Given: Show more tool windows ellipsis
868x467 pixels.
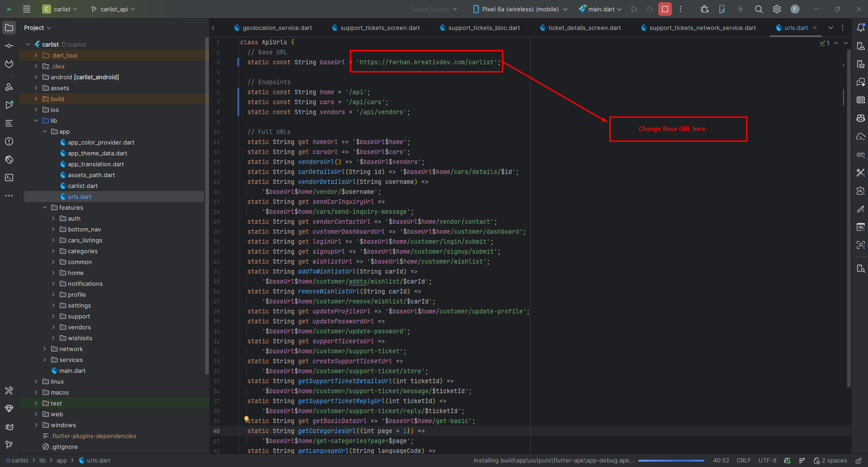Looking at the screenshot, I should (9, 196).
